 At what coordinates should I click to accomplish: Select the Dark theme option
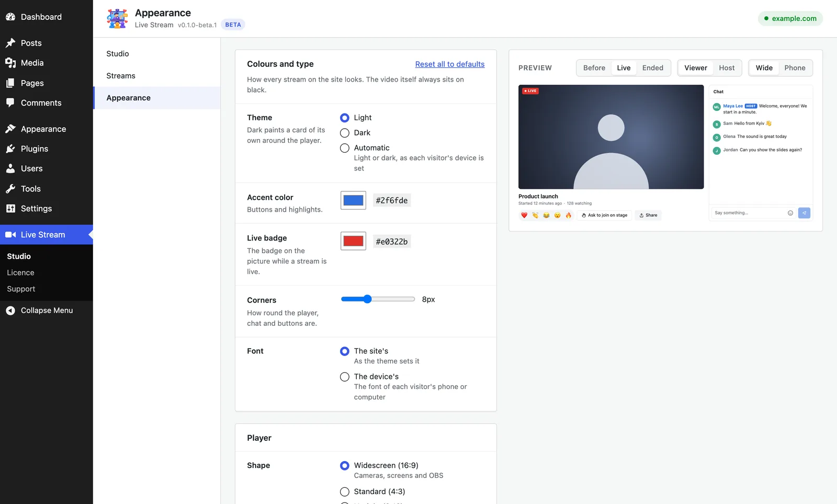[345, 133]
